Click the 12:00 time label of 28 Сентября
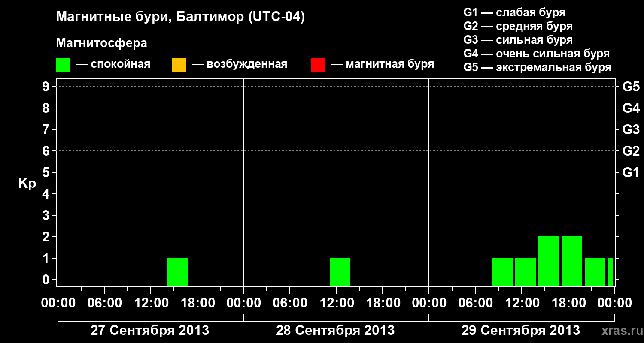This screenshot has width=644, height=343. click(x=337, y=303)
